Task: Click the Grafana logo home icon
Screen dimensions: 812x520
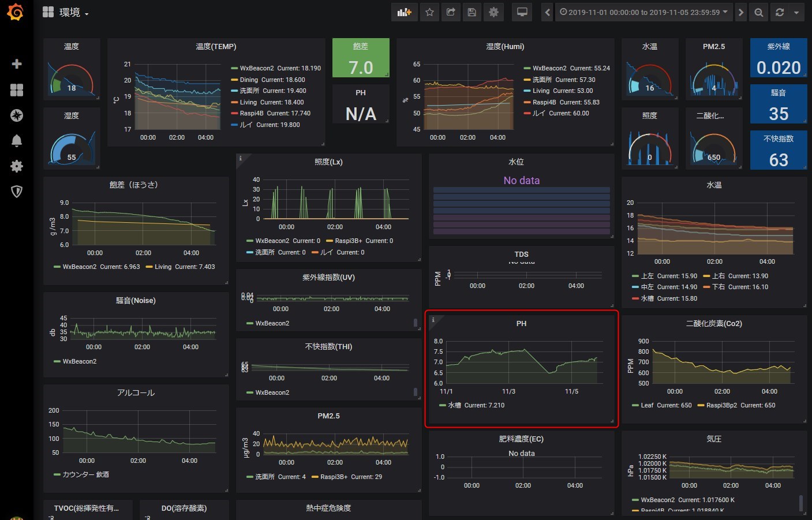Action: click(16, 12)
